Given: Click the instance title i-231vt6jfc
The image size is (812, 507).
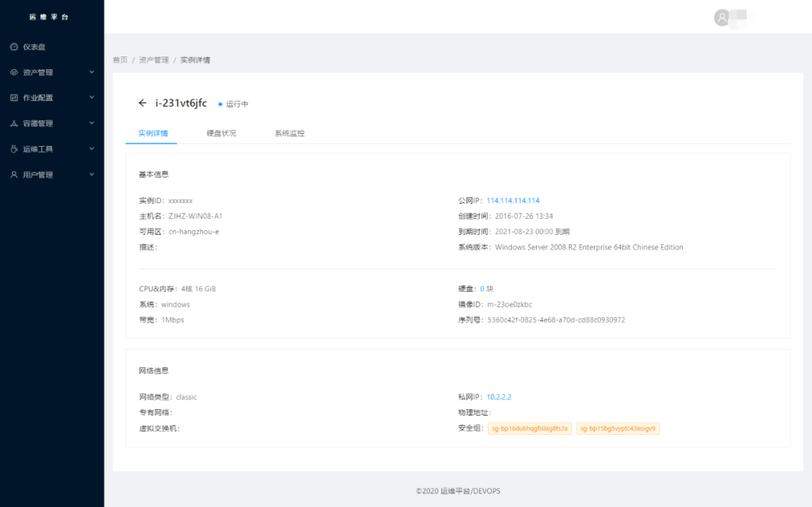Looking at the screenshot, I should point(180,103).
